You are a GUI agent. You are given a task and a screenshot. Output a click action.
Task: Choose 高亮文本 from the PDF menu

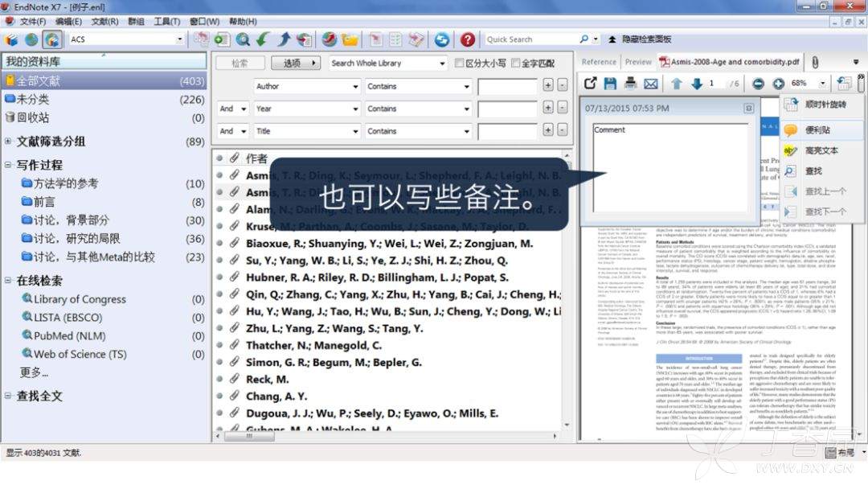[823, 150]
